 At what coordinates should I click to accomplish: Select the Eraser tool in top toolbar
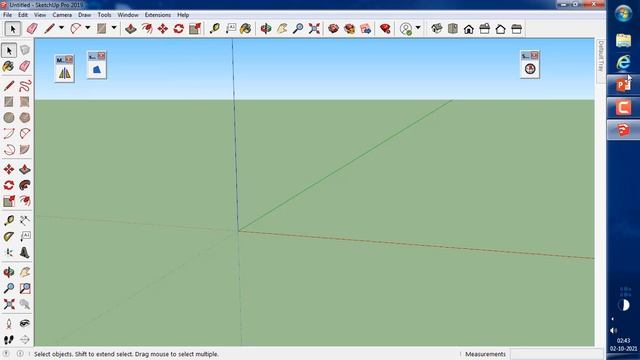click(32, 29)
